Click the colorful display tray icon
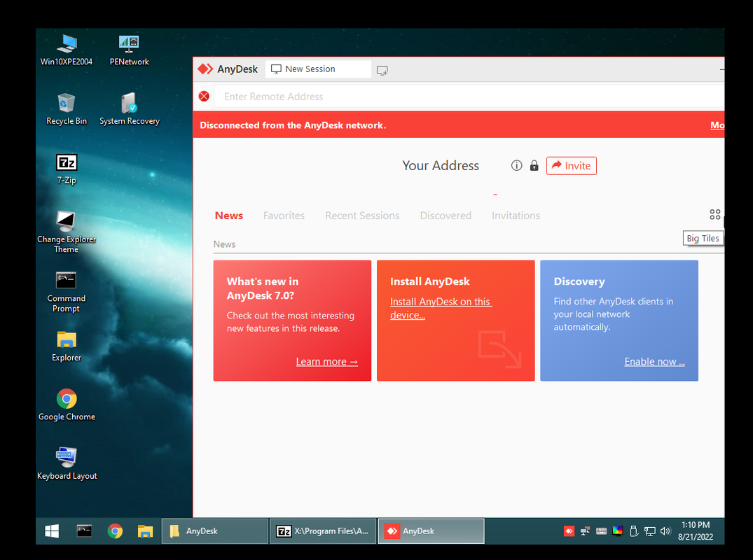The height and width of the screenshot is (560, 753). [x=618, y=531]
